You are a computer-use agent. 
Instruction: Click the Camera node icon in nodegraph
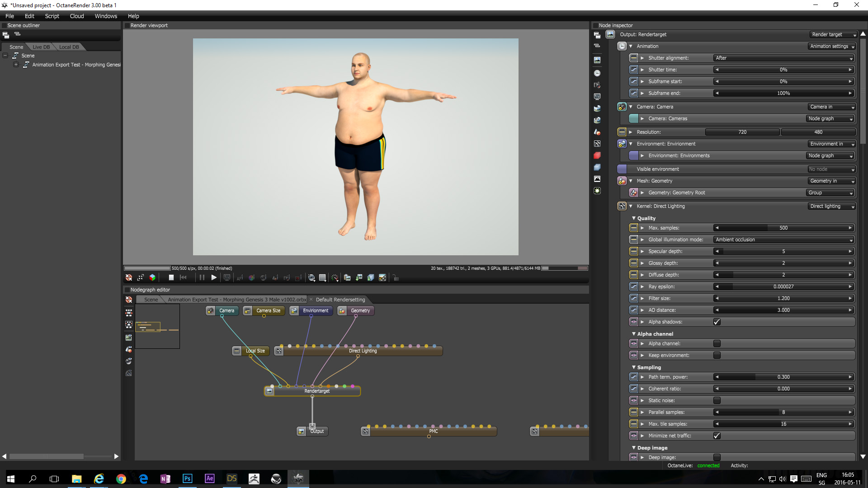coord(211,311)
